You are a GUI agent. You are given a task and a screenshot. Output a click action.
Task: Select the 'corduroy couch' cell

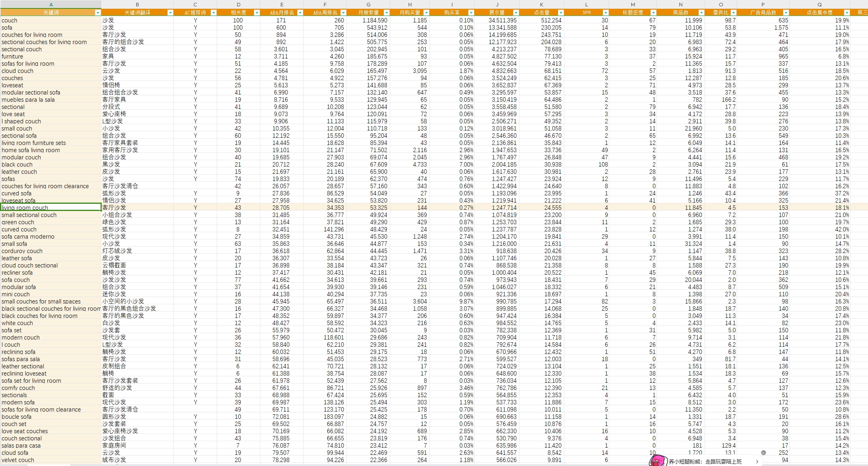click(51, 251)
